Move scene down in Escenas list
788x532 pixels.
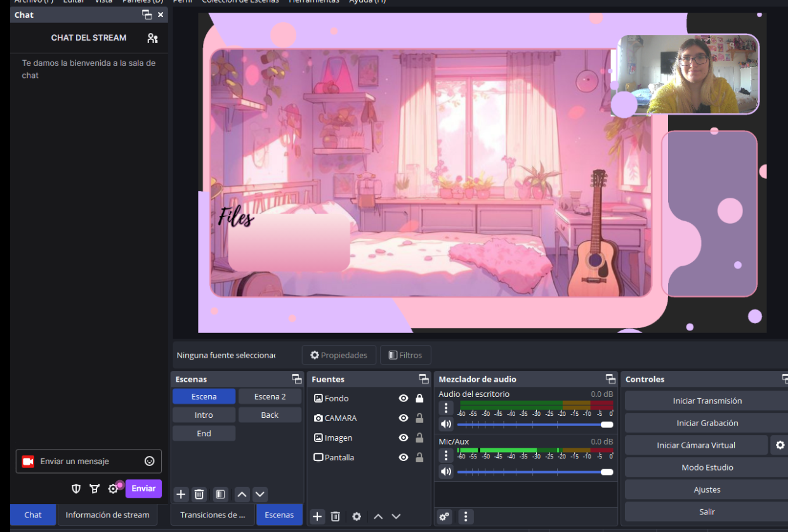coord(259,495)
